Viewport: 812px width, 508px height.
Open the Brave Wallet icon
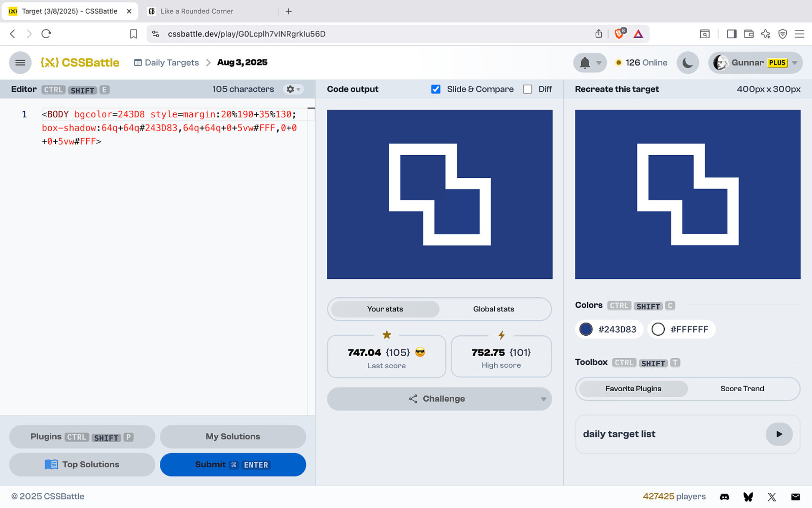tap(749, 34)
